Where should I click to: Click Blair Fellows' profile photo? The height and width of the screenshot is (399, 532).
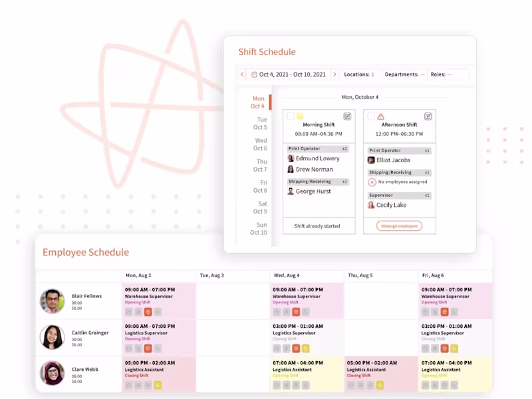(53, 301)
